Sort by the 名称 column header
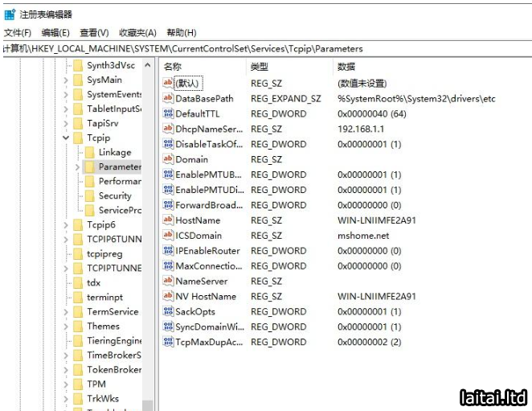 (x=173, y=67)
